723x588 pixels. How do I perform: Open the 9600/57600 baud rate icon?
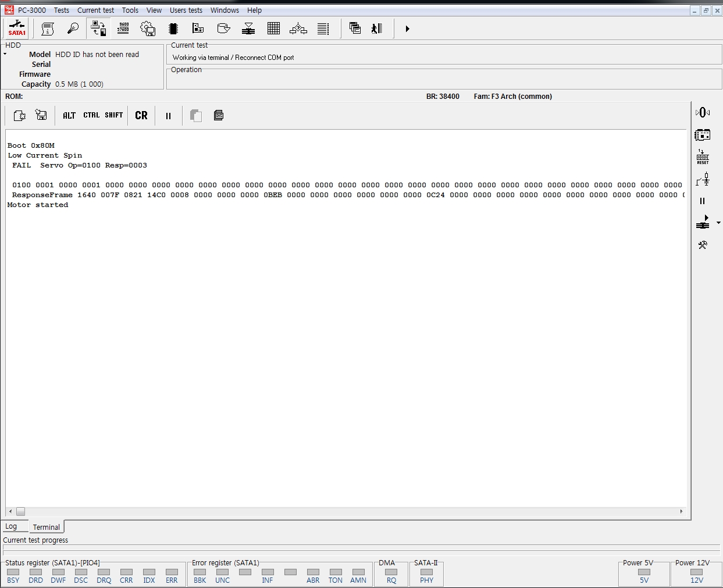123,28
